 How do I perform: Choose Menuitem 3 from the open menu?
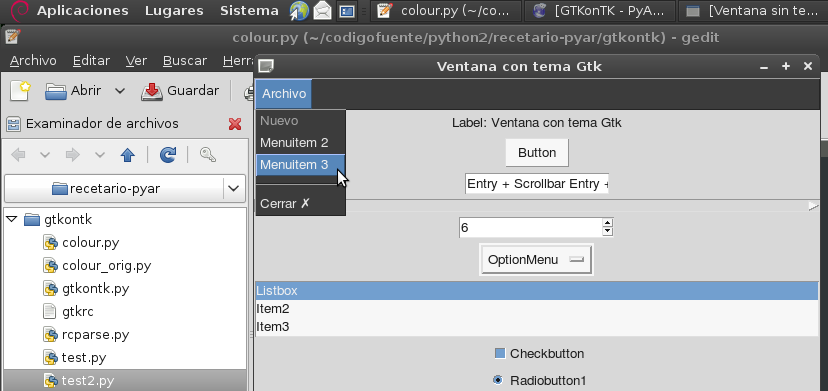pyautogui.click(x=300, y=165)
